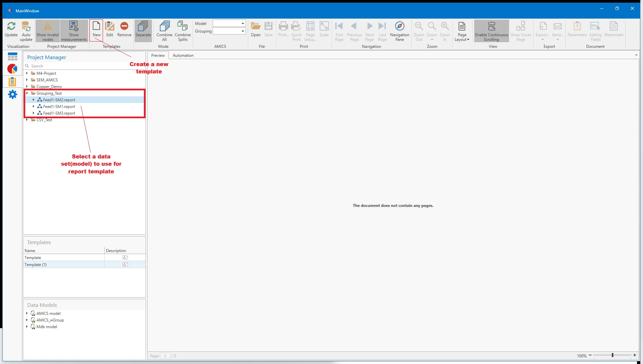This screenshot has width=643, height=364.
Task: Switch to the Automation tab
Action: click(183, 55)
